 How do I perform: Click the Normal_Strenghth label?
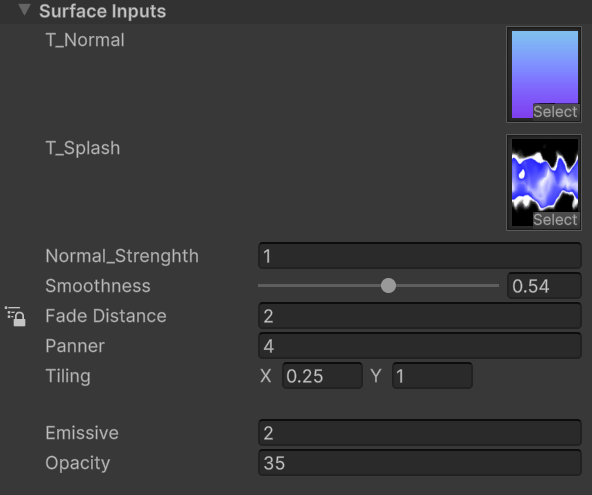[122, 256]
